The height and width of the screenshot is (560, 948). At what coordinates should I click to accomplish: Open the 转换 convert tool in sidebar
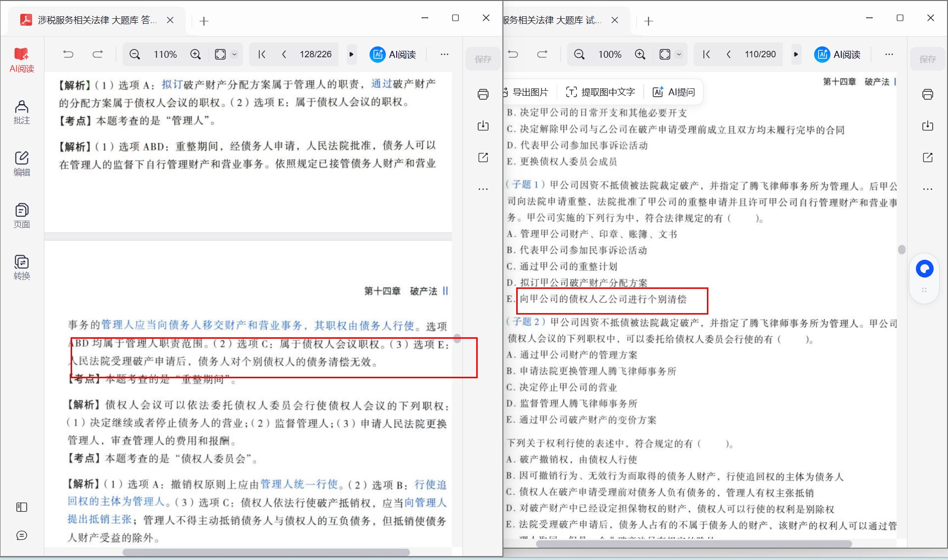pos(22,268)
